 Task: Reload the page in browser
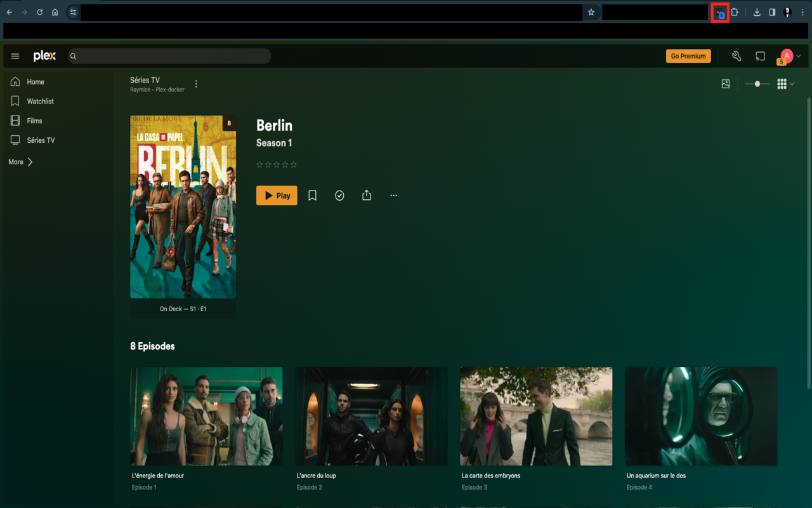(40, 12)
